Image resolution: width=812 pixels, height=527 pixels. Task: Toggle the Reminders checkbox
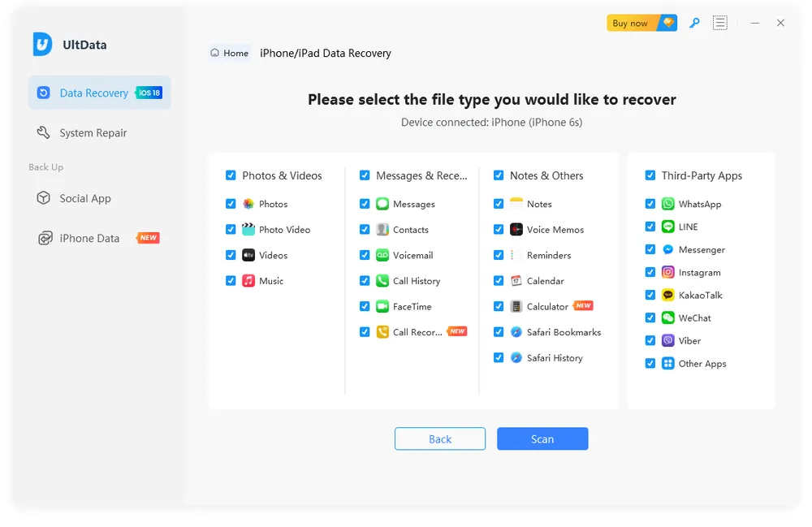(499, 255)
